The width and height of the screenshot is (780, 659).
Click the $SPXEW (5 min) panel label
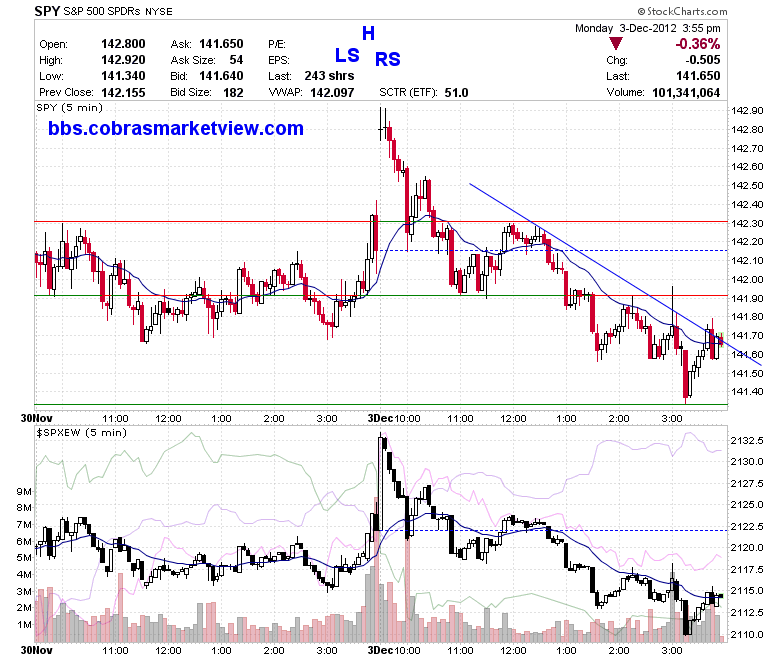click(x=82, y=432)
